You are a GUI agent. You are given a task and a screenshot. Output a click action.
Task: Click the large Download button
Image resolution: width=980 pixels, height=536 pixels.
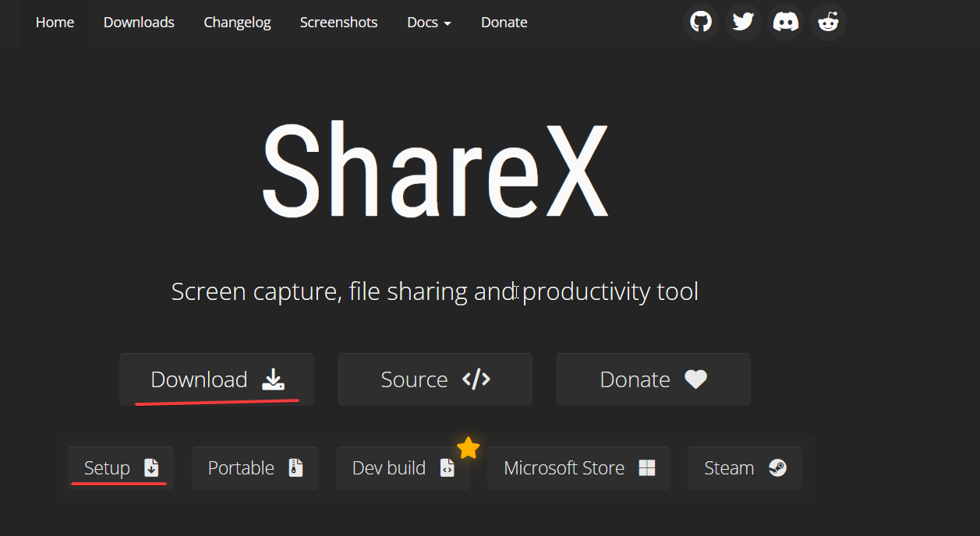coord(217,379)
